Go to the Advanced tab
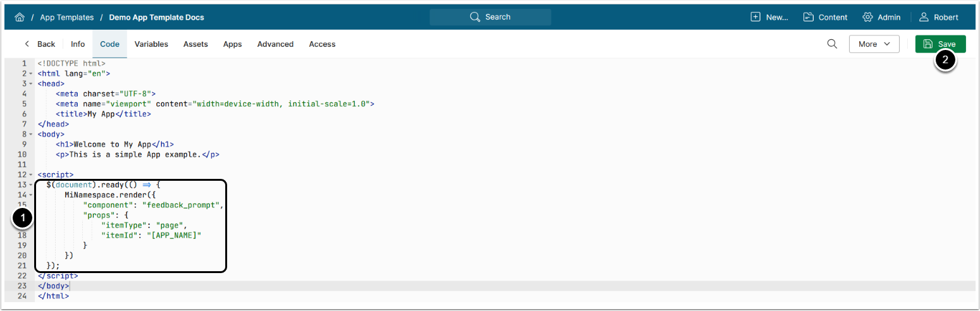The width and height of the screenshot is (980, 311). click(275, 44)
